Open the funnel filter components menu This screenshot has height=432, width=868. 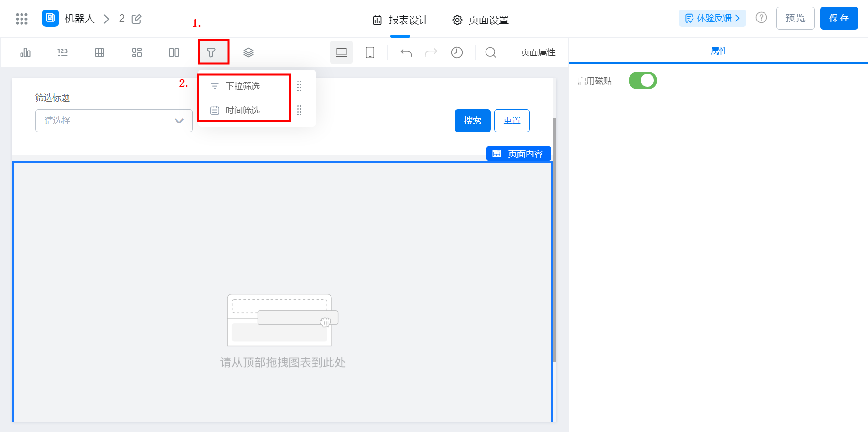(211, 52)
